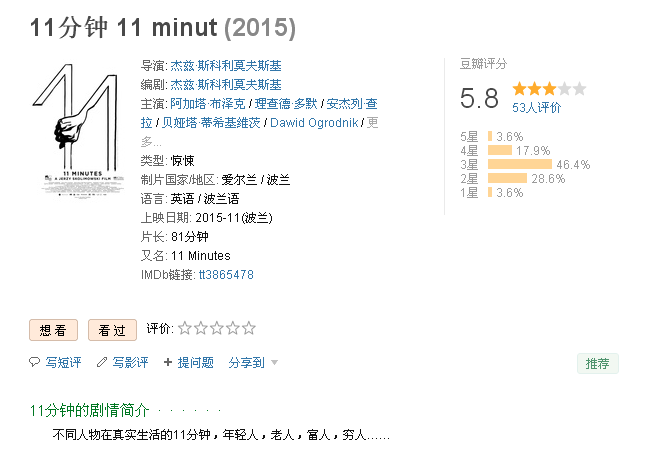Viewport: 657px width, 462px height.
Task: Click the green 推荐 button
Action: coord(598,364)
